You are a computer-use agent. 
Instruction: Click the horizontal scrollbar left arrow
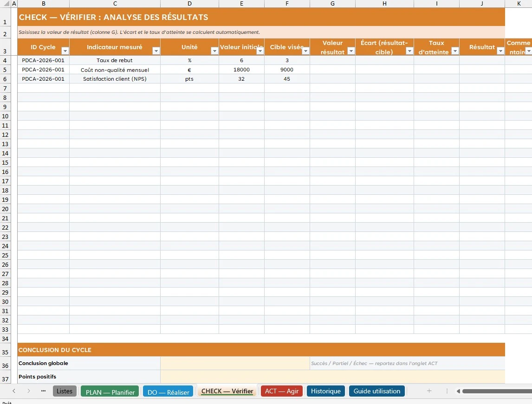pyautogui.click(x=458, y=391)
